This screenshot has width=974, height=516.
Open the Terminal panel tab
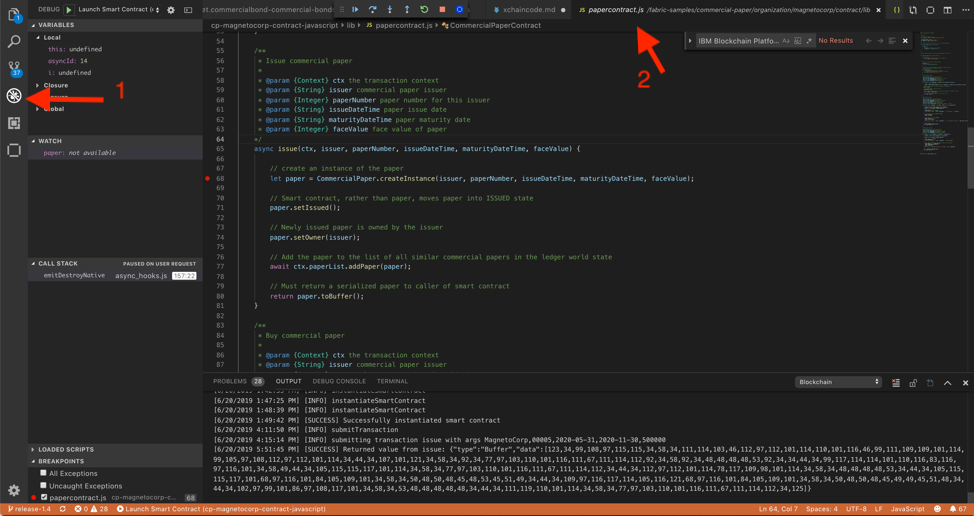(392, 381)
